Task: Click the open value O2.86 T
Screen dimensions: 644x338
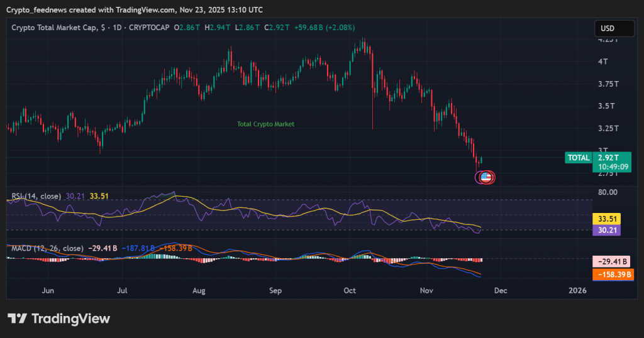Action: coord(187,28)
